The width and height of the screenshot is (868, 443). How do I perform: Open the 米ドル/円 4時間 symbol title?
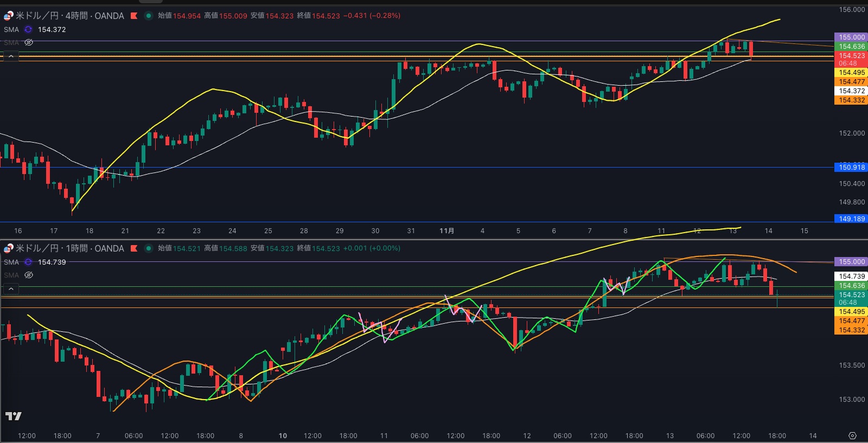coord(69,16)
